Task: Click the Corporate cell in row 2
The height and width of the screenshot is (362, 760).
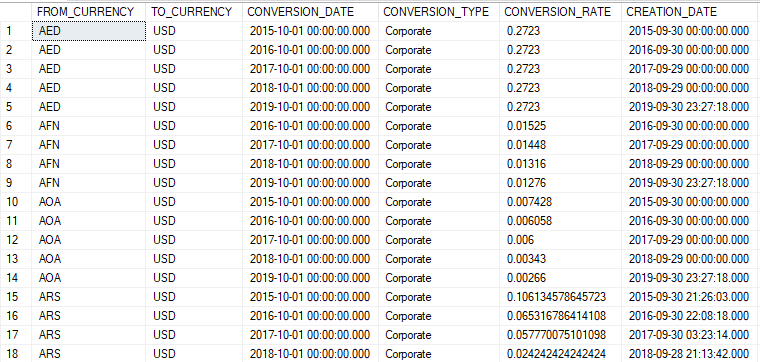Action: coord(439,50)
